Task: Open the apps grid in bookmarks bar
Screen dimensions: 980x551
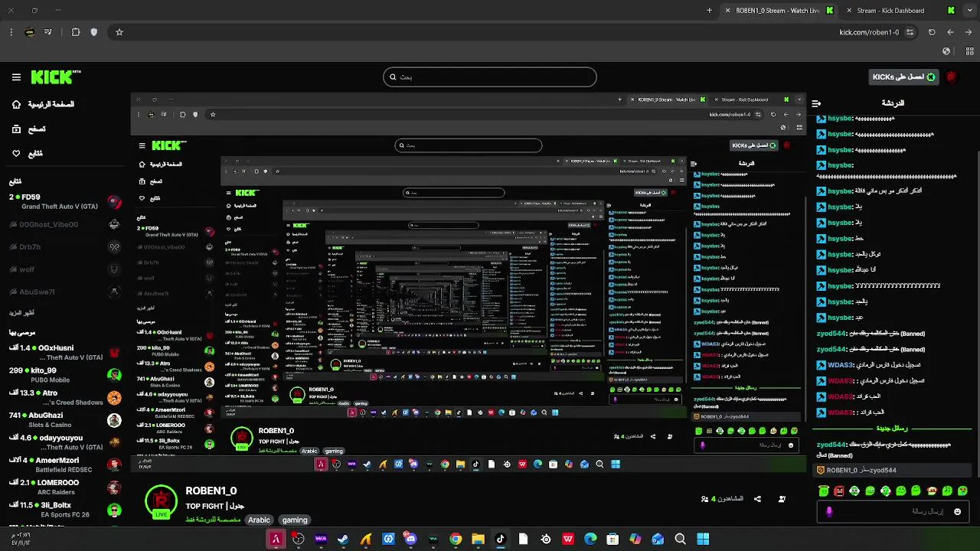Action: coord(970,51)
